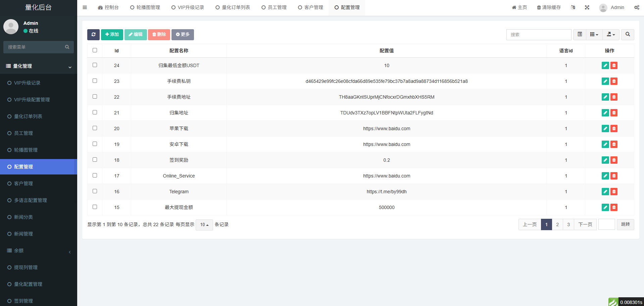Select checkbox for row 19
Viewport: 644px width, 306px height.
click(95, 144)
